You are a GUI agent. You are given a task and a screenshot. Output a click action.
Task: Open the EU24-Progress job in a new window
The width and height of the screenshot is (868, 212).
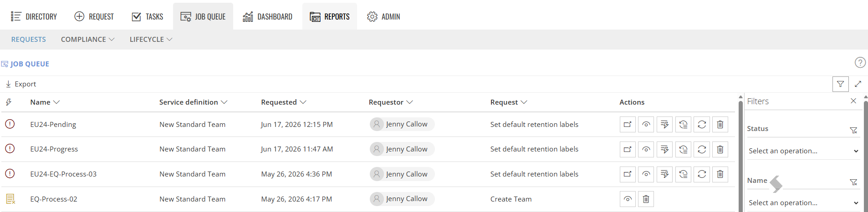click(x=628, y=149)
